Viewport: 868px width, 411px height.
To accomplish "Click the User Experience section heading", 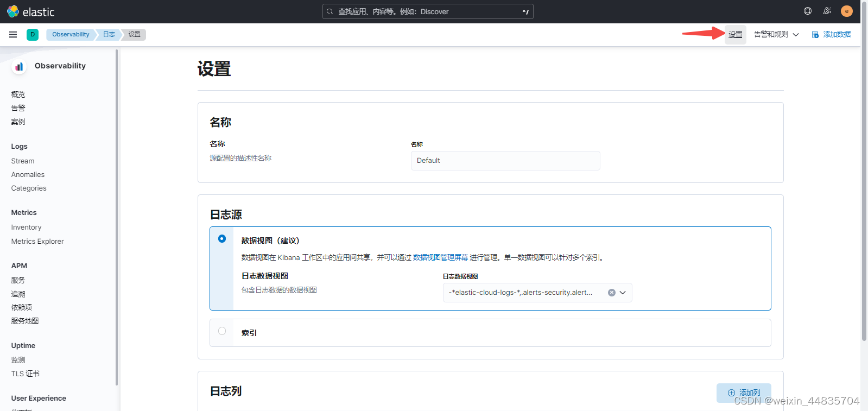I will pos(39,398).
